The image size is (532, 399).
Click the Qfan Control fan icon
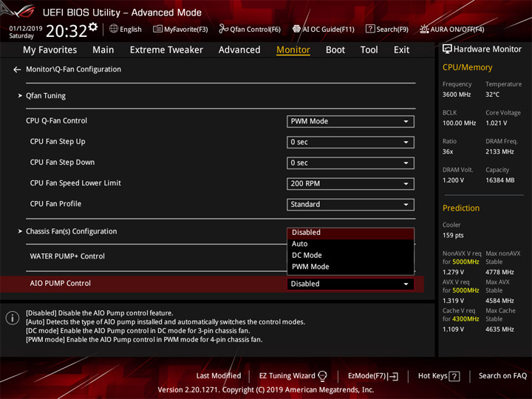click(223, 29)
